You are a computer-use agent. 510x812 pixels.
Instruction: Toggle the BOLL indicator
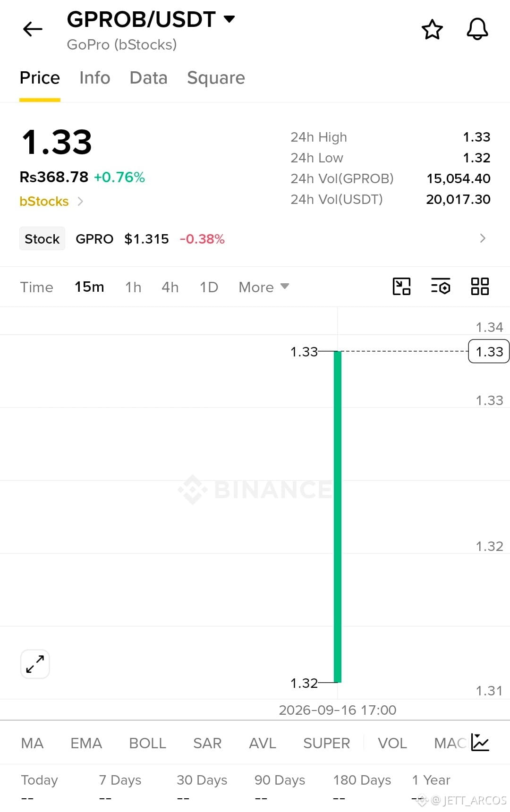pyautogui.click(x=147, y=743)
